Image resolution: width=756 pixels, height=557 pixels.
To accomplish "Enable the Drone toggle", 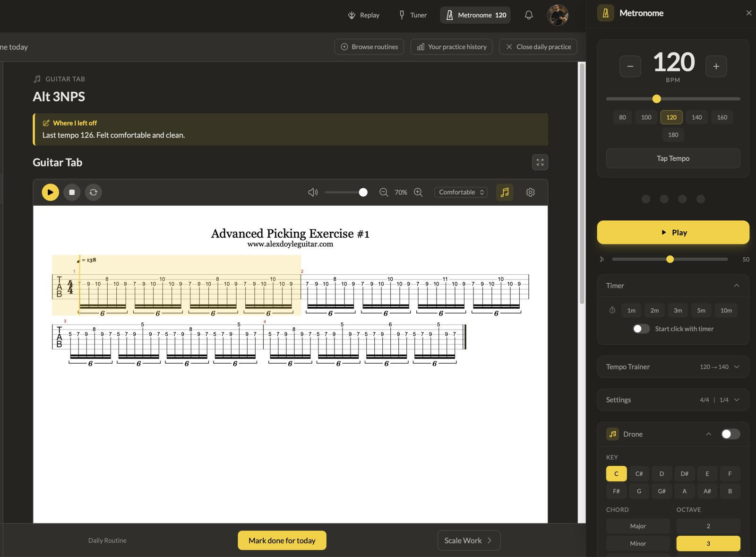I will point(730,434).
